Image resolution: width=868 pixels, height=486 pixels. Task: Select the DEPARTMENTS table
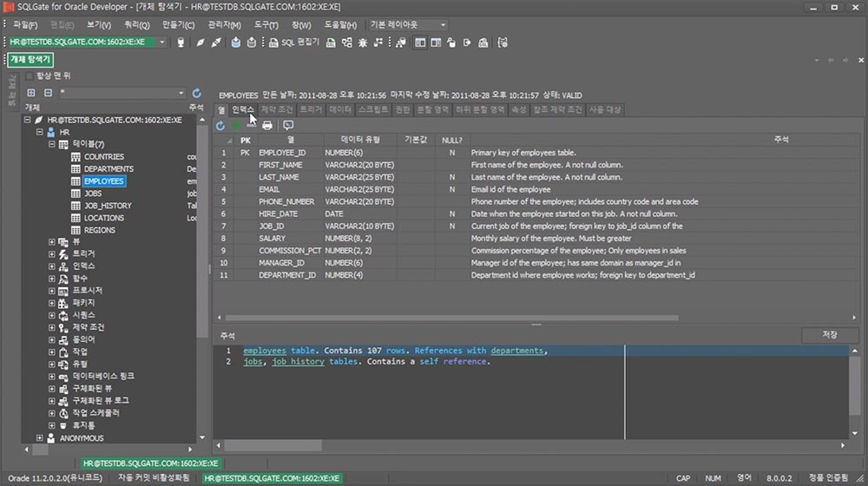(x=108, y=169)
